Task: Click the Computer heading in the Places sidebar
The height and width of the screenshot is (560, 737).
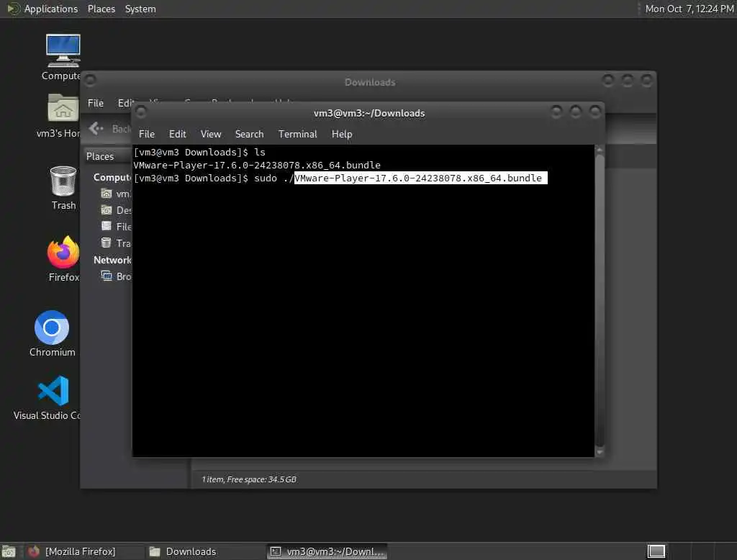Action: tap(112, 177)
